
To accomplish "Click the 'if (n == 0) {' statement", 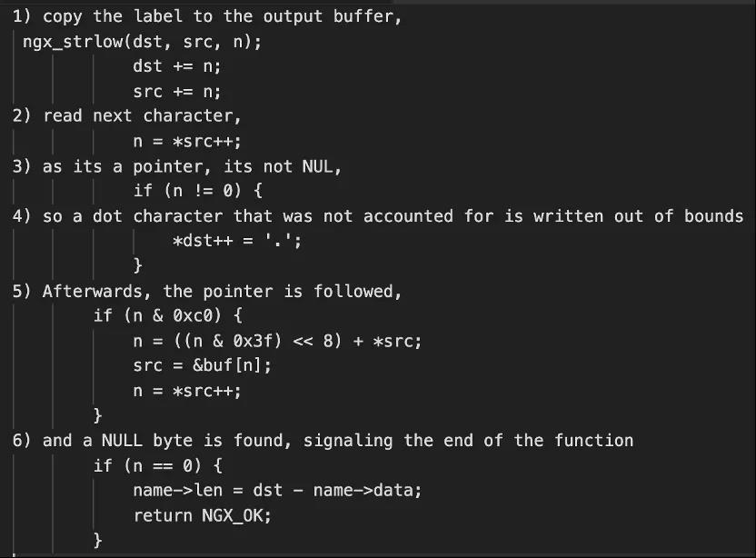I will [156, 465].
